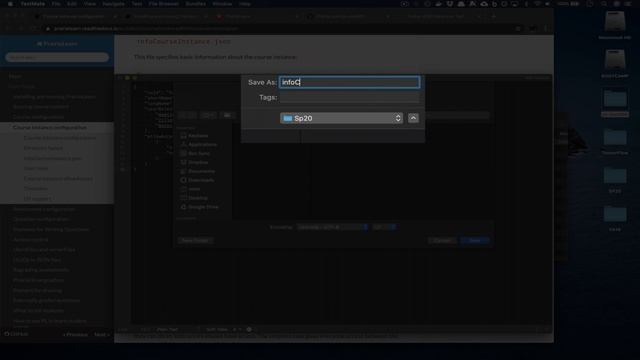The width and height of the screenshot is (640, 360).
Task: Select Documents in save dialog sidebar
Action: (x=198, y=171)
